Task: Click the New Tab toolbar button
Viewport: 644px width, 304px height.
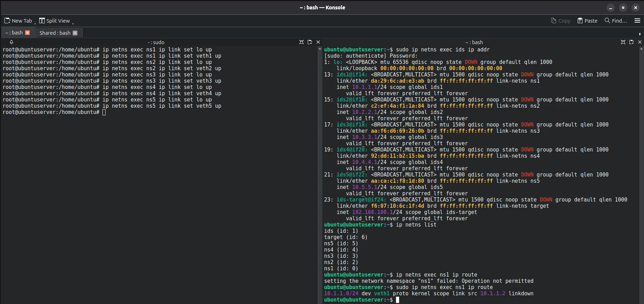Action: click(18, 21)
